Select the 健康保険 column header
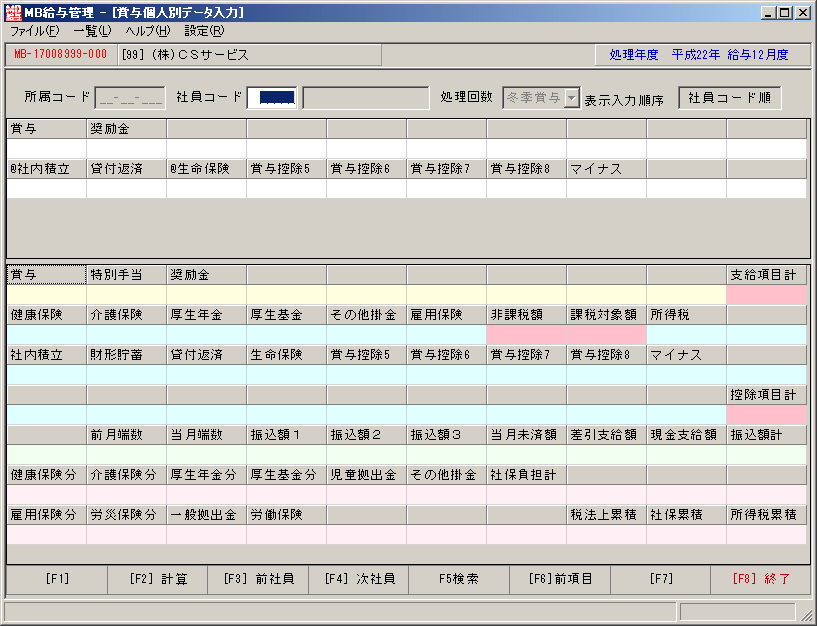Image resolution: width=817 pixels, height=626 pixels. pos(47,315)
